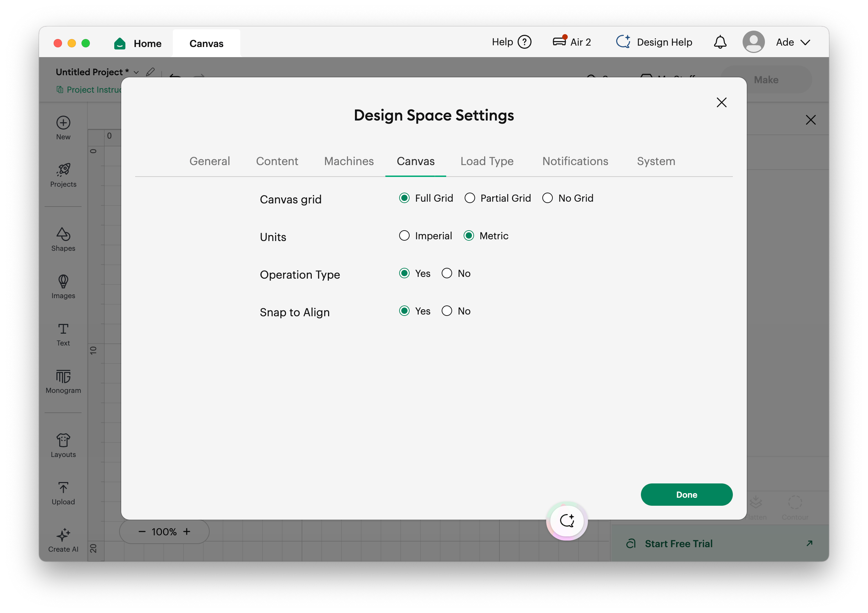Open the Layouts t-shirt icon
The height and width of the screenshot is (613, 868).
[x=63, y=440]
